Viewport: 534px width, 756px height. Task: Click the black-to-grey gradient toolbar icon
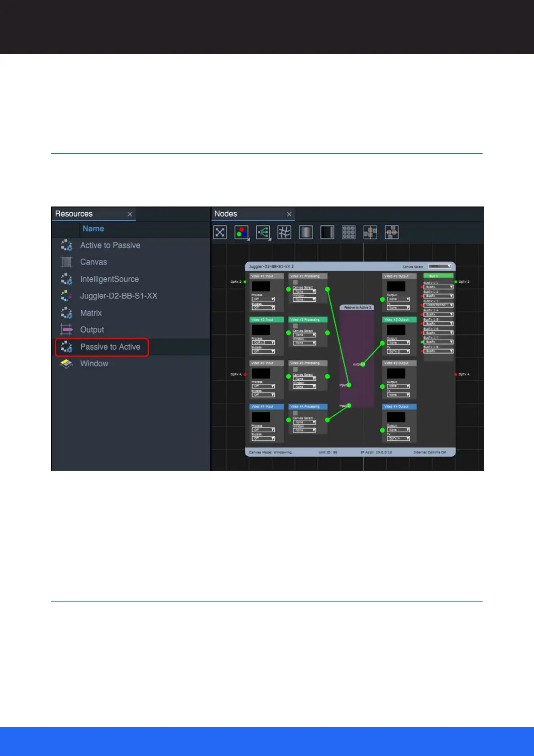[x=327, y=232]
